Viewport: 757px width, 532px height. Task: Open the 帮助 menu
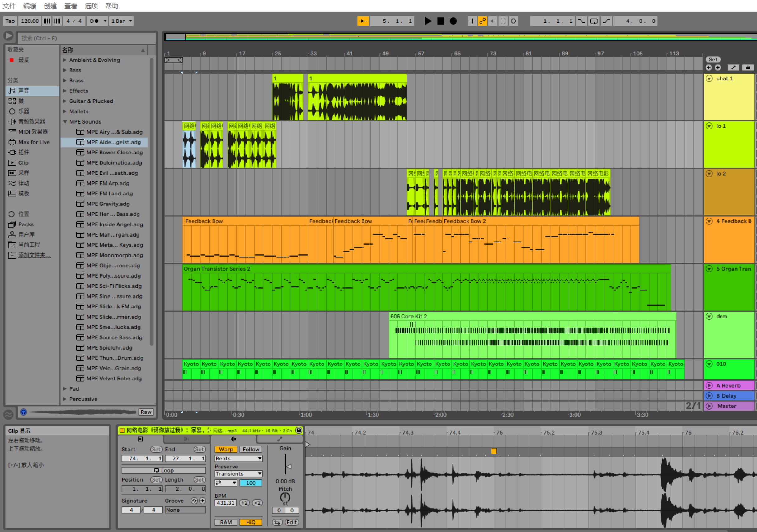pos(112,6)
